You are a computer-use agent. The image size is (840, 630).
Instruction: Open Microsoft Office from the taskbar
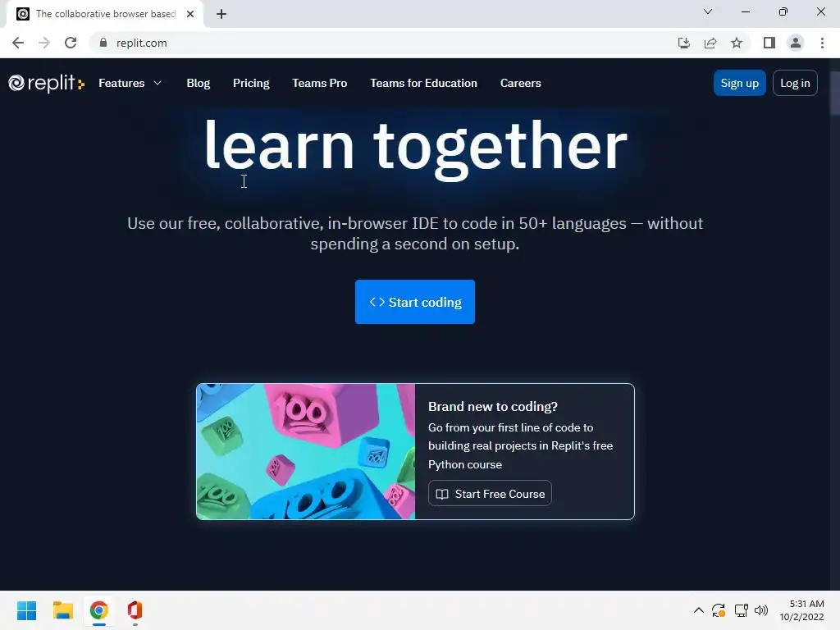click(135, 610)
